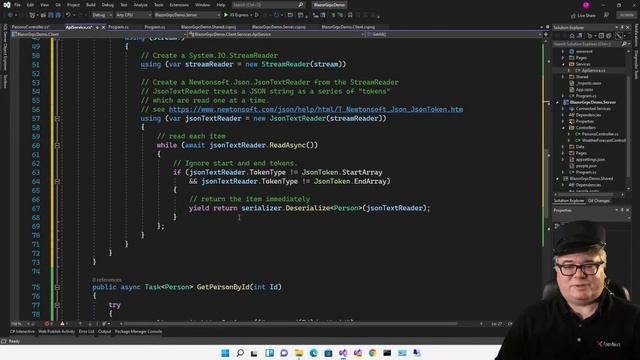The image size is (640, 360).
Task: Start debugging with the IIS Express run button
Action: (237, 15)
